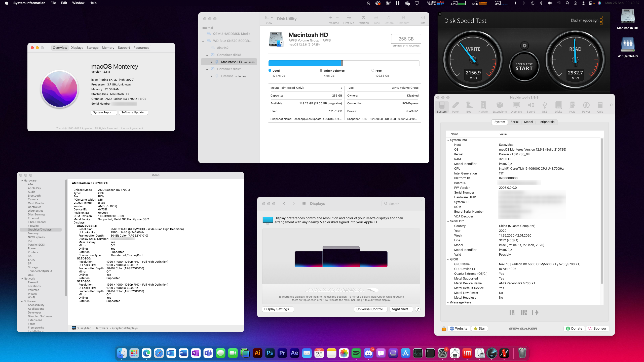Open the PCIe section in Hackintool
644x362 pixels.
(572, 107)
